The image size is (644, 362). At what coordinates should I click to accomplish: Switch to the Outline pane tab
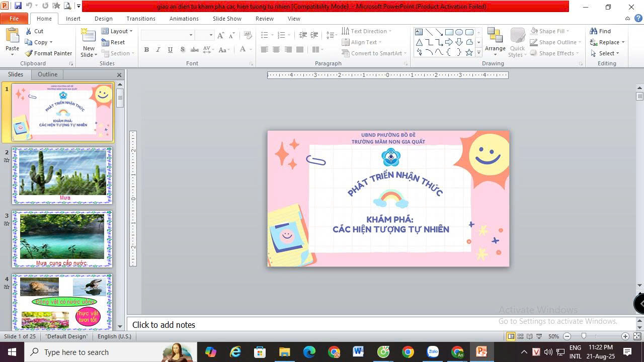[47, 74]
